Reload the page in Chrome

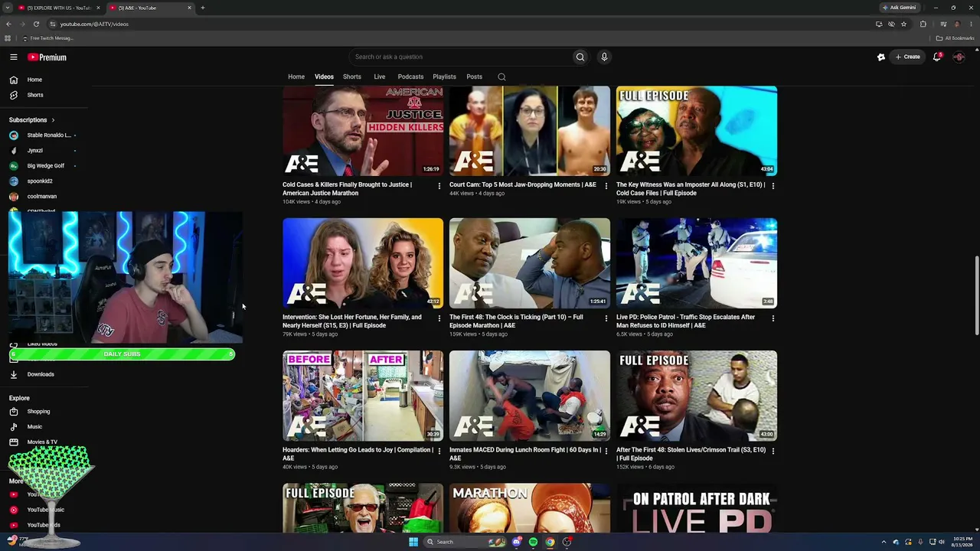pos(36,24)
